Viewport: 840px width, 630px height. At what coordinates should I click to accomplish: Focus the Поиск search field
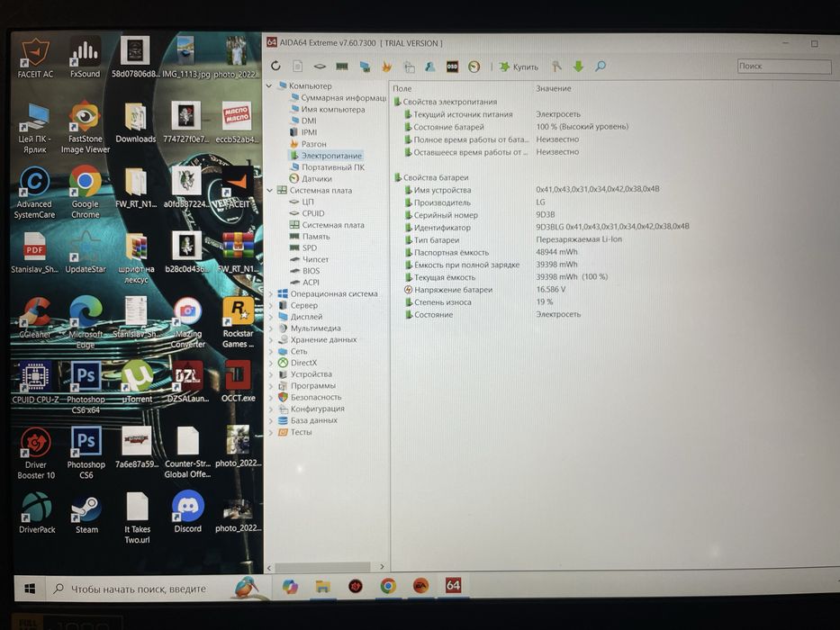784,66
